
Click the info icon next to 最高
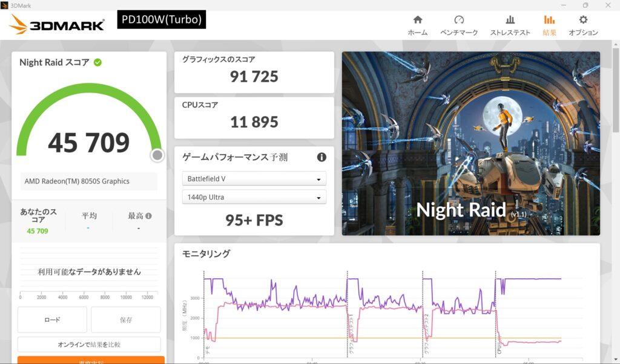coord(148,216)
